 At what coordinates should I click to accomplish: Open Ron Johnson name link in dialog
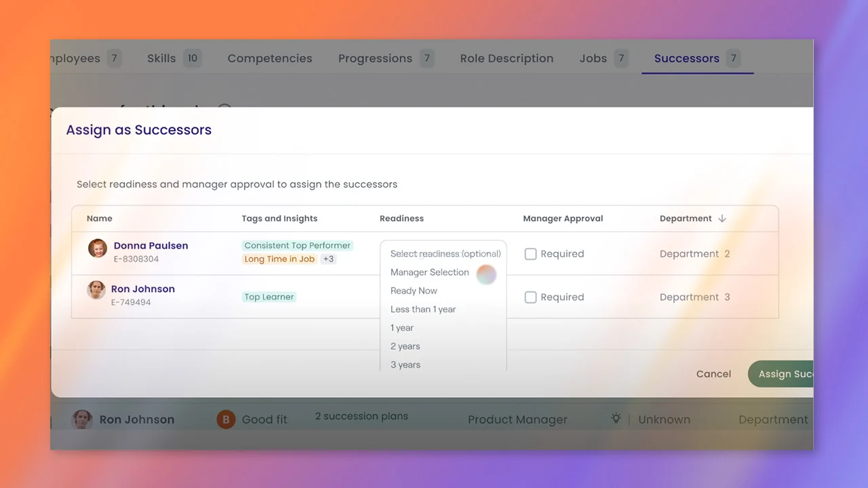143,289
